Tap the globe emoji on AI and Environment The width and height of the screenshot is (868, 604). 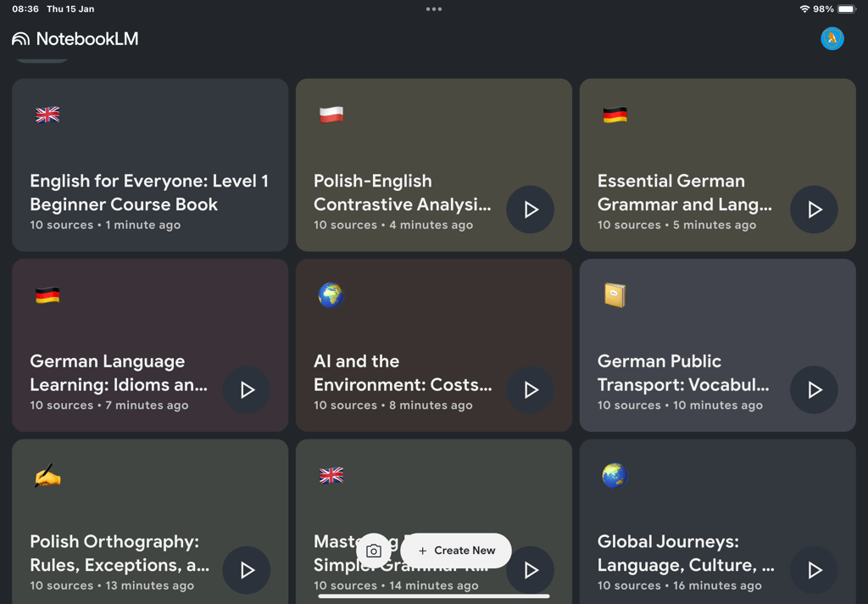[331, 295]
